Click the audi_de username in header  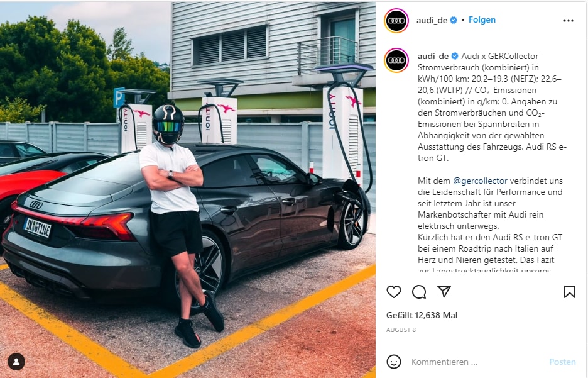pyautogui.click(x=432, y=20)
